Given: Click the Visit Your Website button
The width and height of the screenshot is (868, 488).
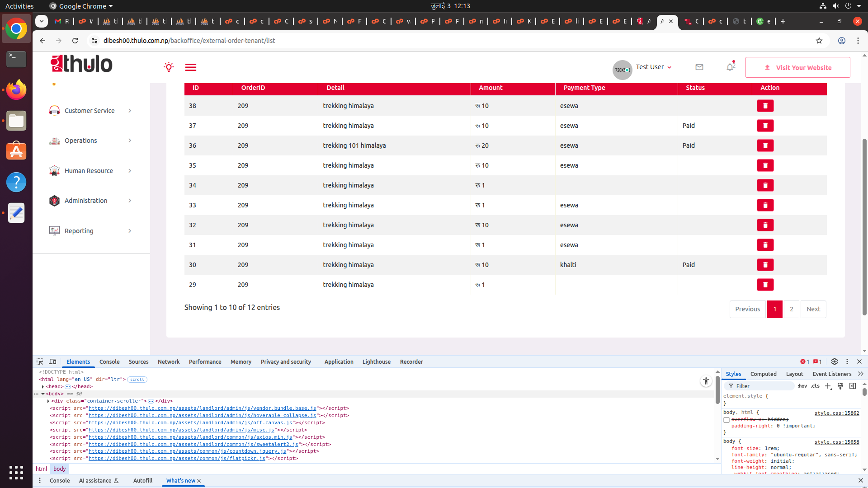Looking at the screenshot, I should coord(797,67).
